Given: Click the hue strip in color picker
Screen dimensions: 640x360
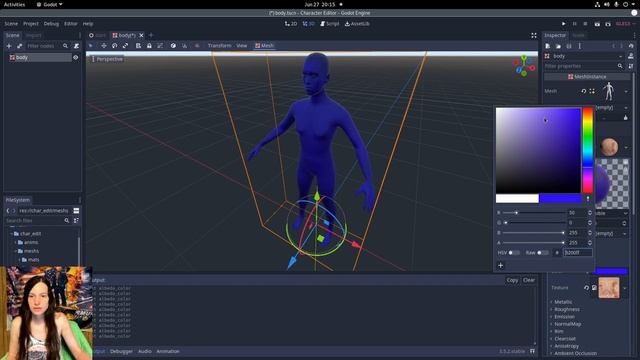Looking at the screenshot, I should click(x=588, y=150).
